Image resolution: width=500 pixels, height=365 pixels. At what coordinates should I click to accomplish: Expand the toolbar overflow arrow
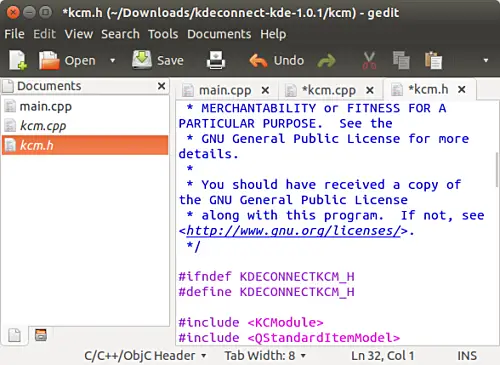486,60
